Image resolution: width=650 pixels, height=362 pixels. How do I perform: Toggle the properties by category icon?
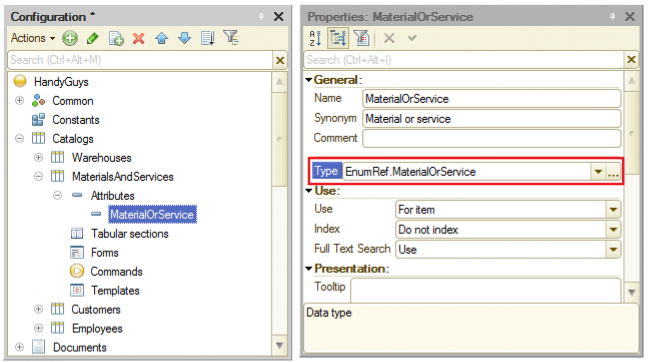(x=338, y=38)
